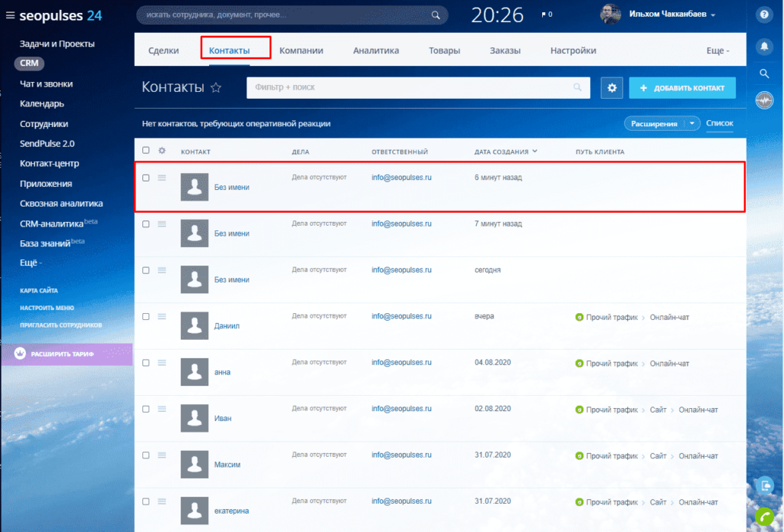Check the box for the 6 минут назад contact
Image resolution: width=784 pixels, height=532 pixels.
pyautogui.click(x=145, y=178)
